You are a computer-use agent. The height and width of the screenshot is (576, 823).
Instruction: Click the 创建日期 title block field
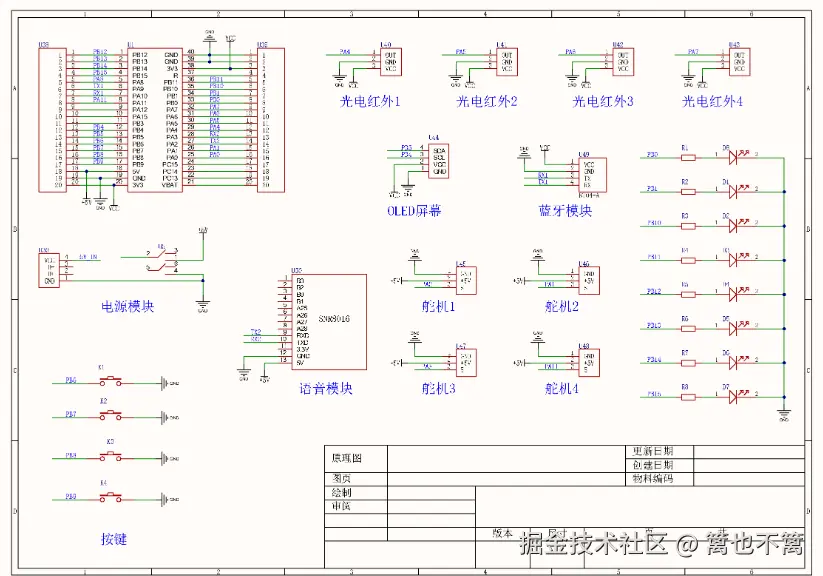coord(660,465)
